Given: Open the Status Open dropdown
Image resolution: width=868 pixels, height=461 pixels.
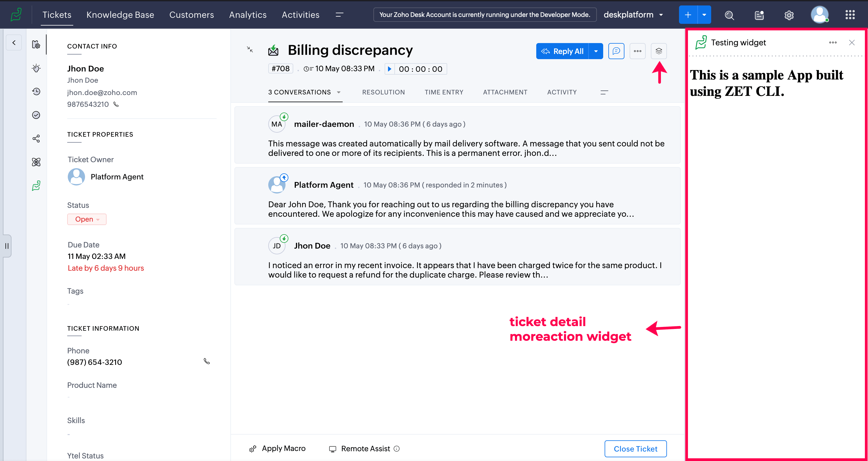Looking at the screenshot, I should pos(87,219).
